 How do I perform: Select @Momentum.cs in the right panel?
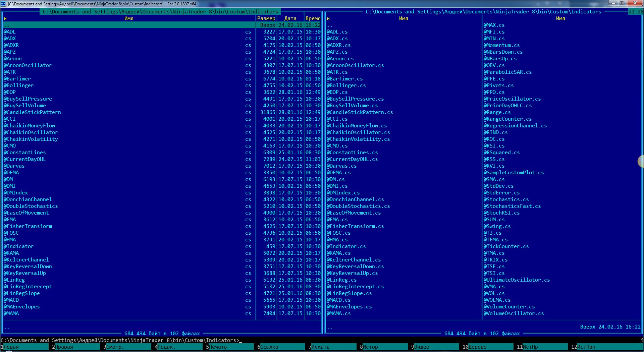502,45
